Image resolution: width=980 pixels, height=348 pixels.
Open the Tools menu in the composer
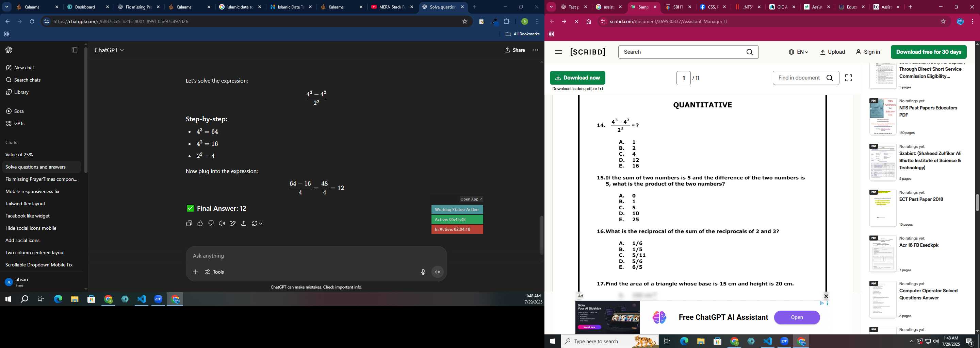[215, 272]
